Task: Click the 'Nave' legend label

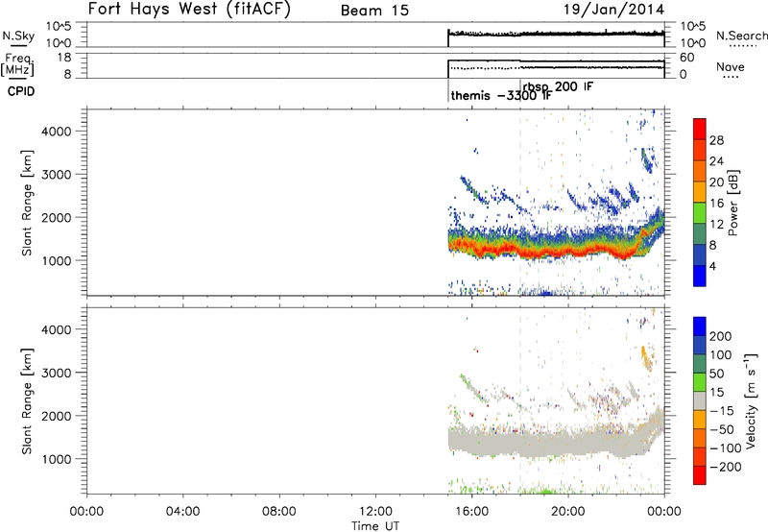Action: 730,67
